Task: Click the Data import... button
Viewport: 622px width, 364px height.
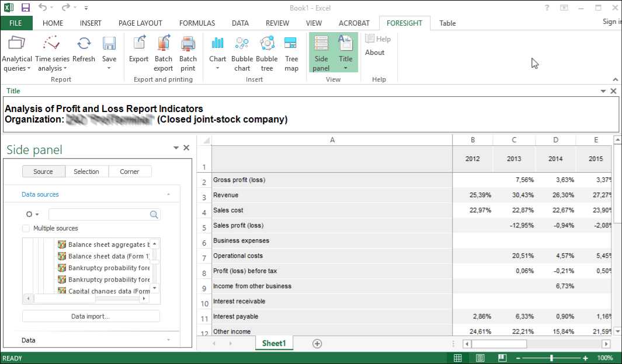Action: (x=91, y=316)
